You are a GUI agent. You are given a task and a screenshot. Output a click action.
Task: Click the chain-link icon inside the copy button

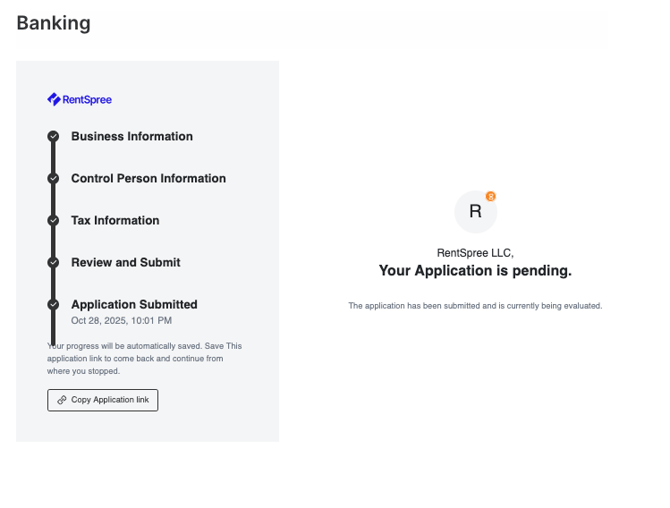[x=62, y=400]
